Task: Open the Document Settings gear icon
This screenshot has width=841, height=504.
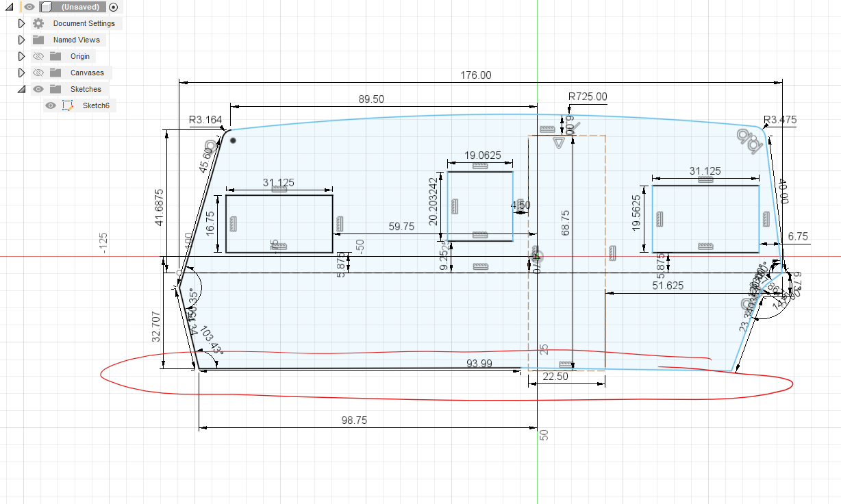Action: (x=38, y=23)
